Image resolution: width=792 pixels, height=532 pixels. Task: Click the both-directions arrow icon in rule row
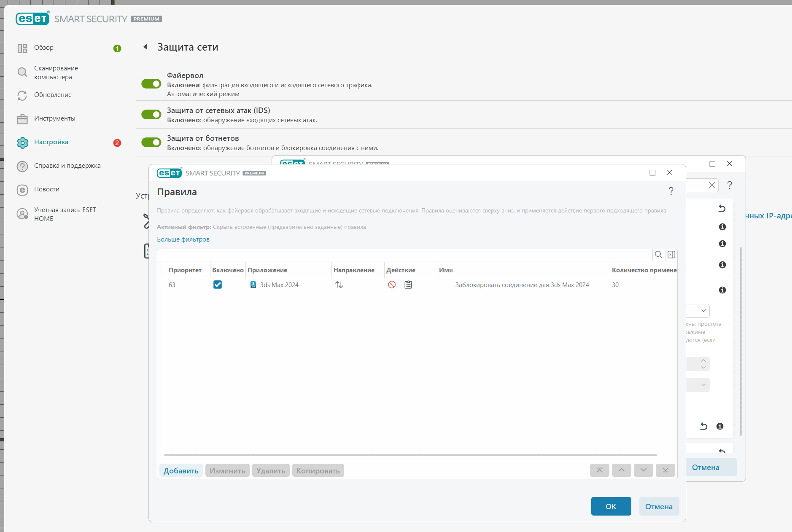click(x=339, y=285)
